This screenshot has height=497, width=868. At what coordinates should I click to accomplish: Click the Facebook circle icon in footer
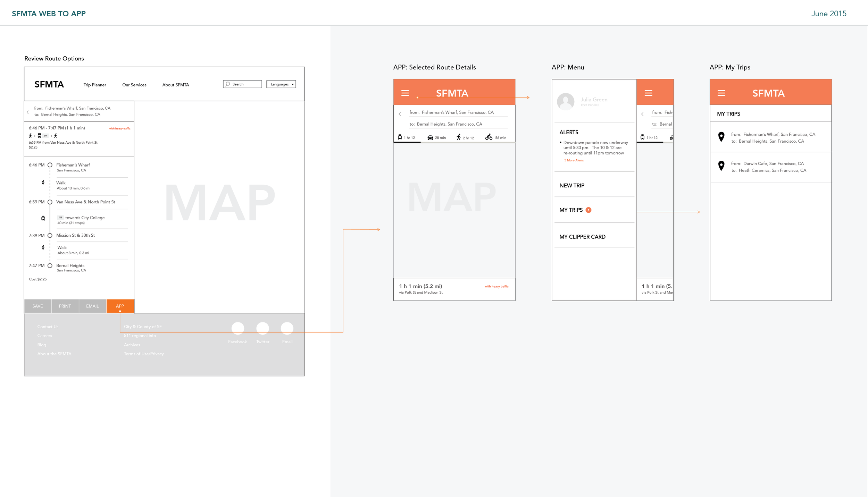tap(238, 328)
